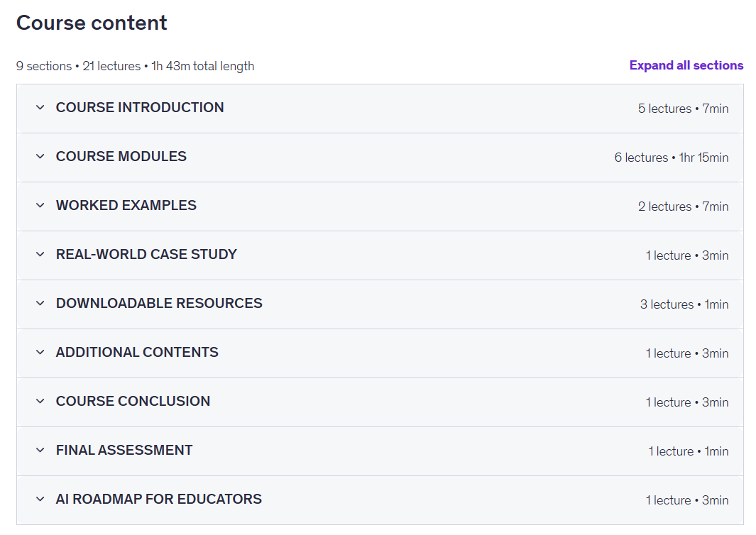This screenshot has height=535, width=756.
Task: Click '3 lectures • 1min' in Downloadable Resources row
Action: click(x=684, y=304)
